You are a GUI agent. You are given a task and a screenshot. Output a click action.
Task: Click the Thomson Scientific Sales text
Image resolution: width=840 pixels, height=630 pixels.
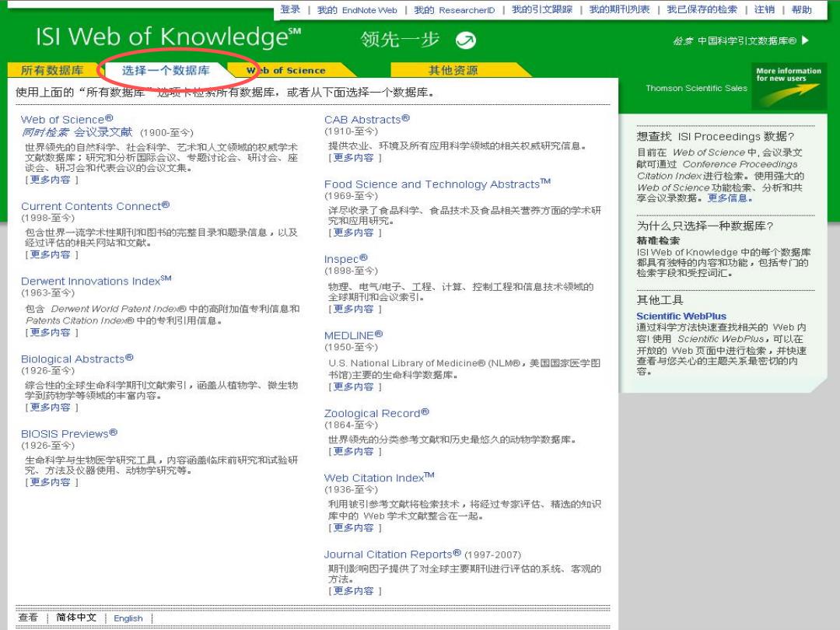pos(696,88)
